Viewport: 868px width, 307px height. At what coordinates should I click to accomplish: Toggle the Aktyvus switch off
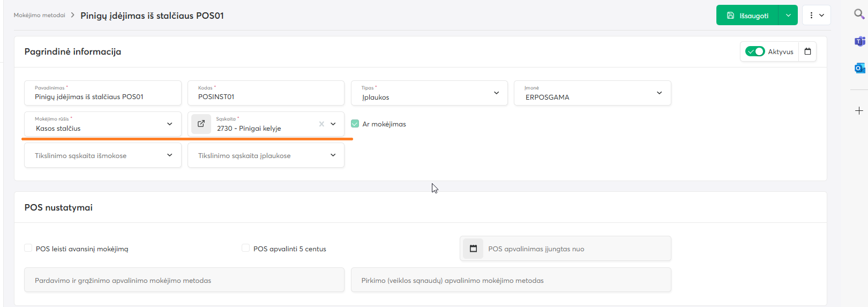point(755,51)
